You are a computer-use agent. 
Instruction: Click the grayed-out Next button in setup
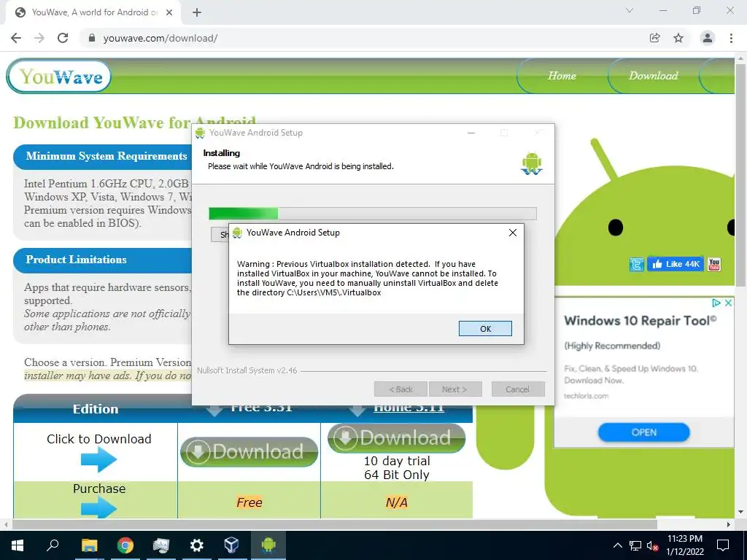click(455, 389)
